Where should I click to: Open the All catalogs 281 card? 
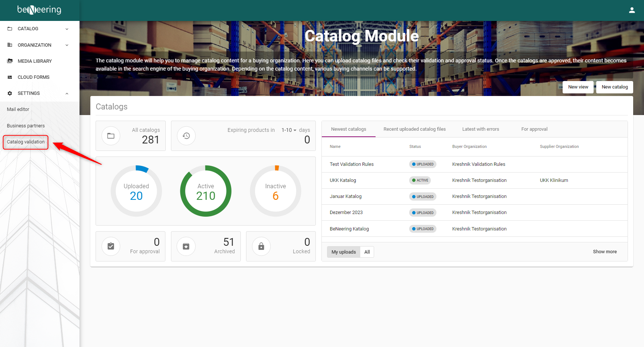131,136
